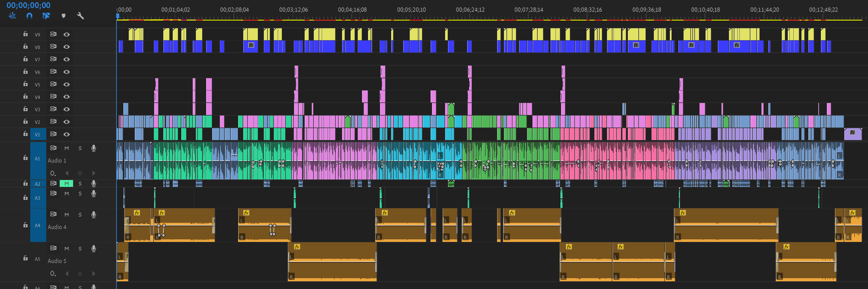Toggle sync lock on V2
Screen dimensions: 868x289
[53, 121]
